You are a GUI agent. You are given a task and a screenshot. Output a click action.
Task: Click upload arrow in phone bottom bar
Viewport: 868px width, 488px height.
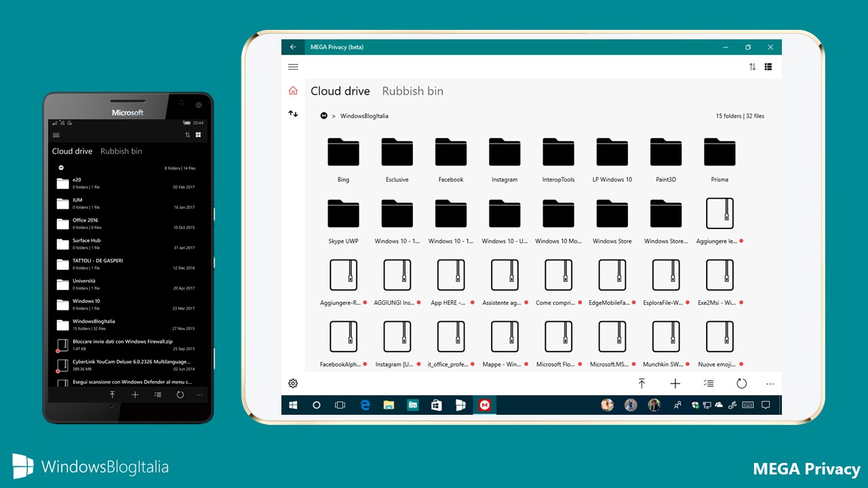tap(113, 394)
